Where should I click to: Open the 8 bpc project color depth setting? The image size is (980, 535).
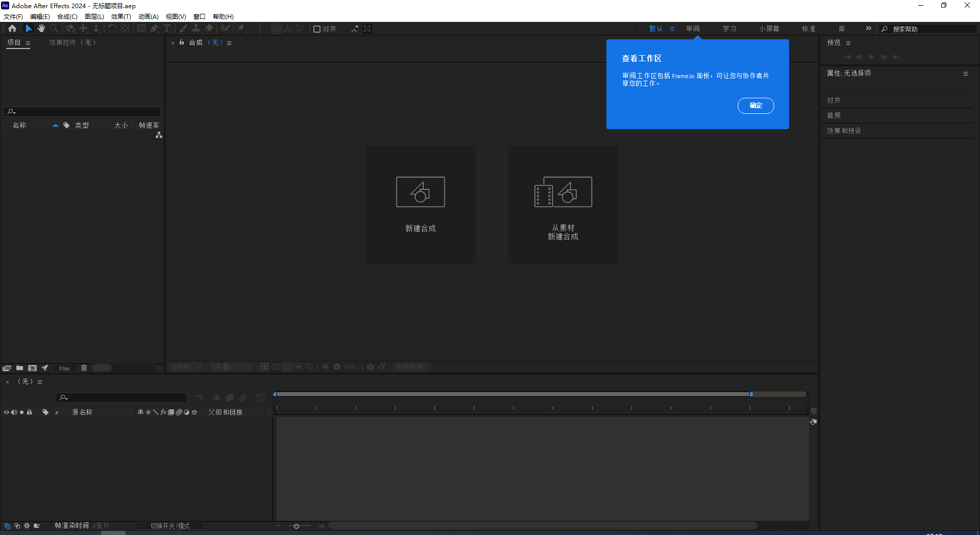pyautogui.click(x=64, y=368)
